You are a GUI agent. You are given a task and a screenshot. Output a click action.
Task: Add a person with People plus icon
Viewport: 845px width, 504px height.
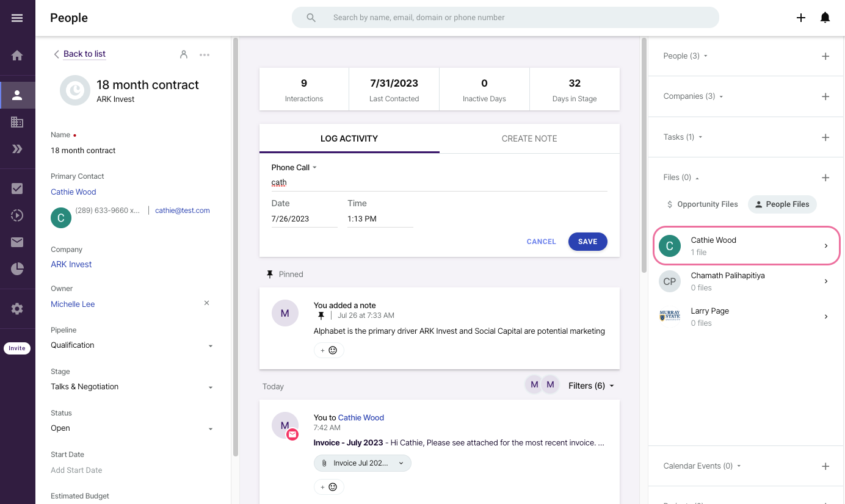tap(825, 56)
